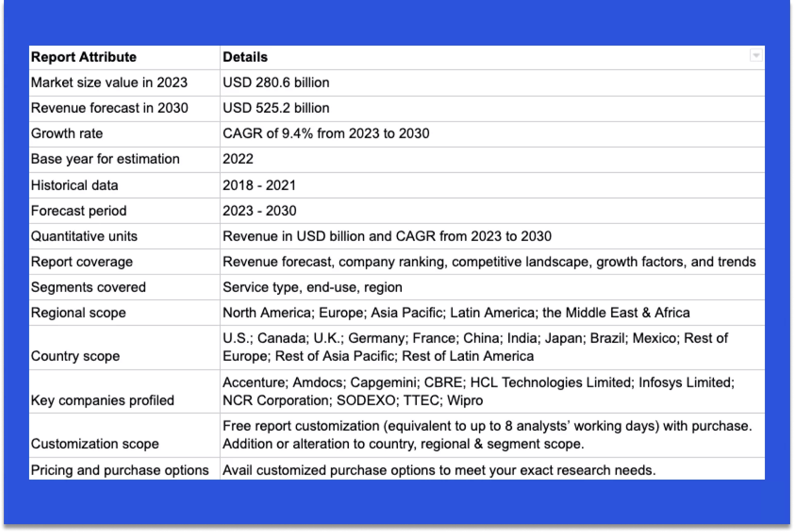Screen dimensions: 794x532
Task: Select the 'Forecast period' cell
Action: tap(124, 211)
